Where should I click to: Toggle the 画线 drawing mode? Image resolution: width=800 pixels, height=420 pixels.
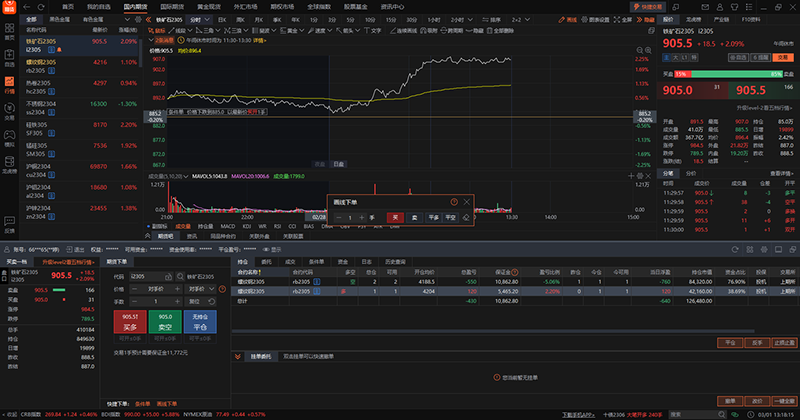click(568, 19)
